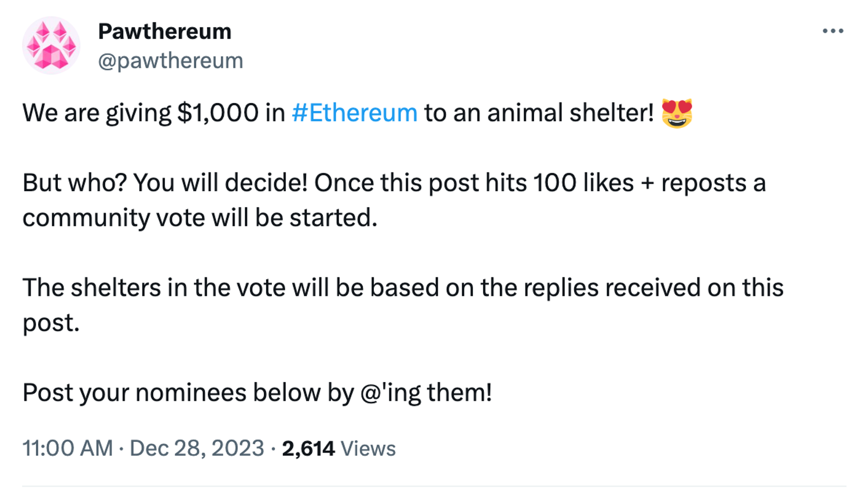
Task: Click the Dec 28, 2023 date
Action: coord(197,448)
